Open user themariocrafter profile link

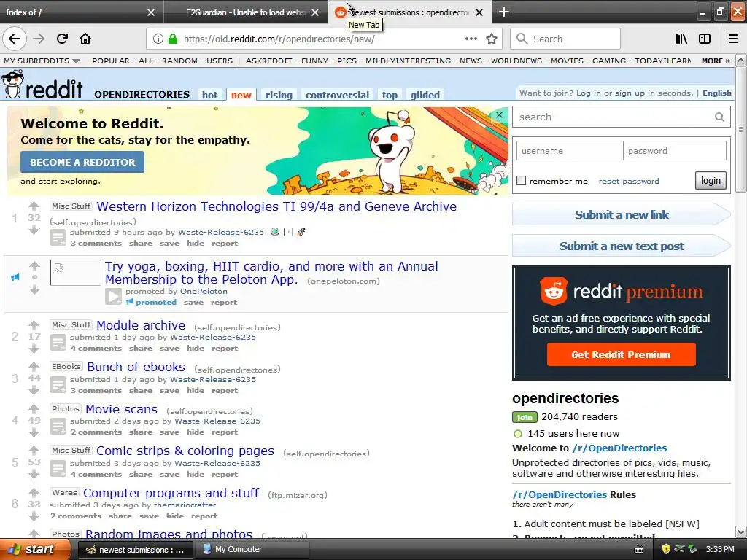[x=185, y=505]
